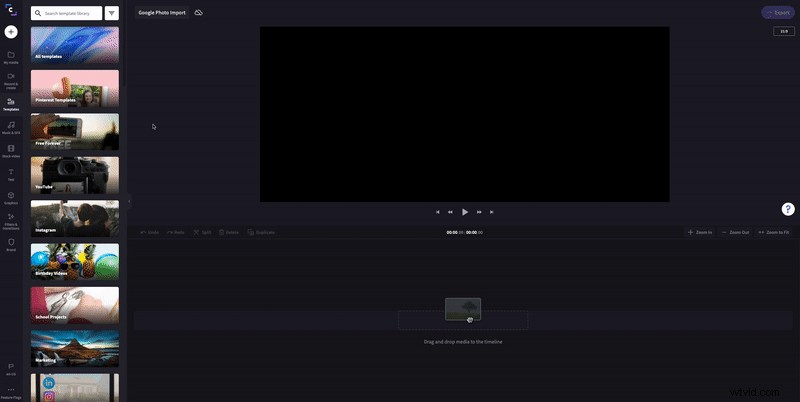Open the Filters & transitions tab
The image size is (800, 402).
11,219
